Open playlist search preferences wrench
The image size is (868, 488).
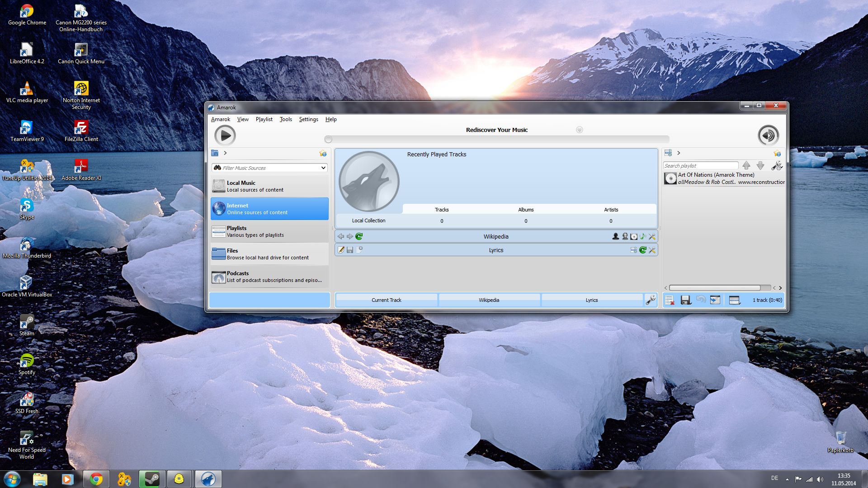[777, 166]
